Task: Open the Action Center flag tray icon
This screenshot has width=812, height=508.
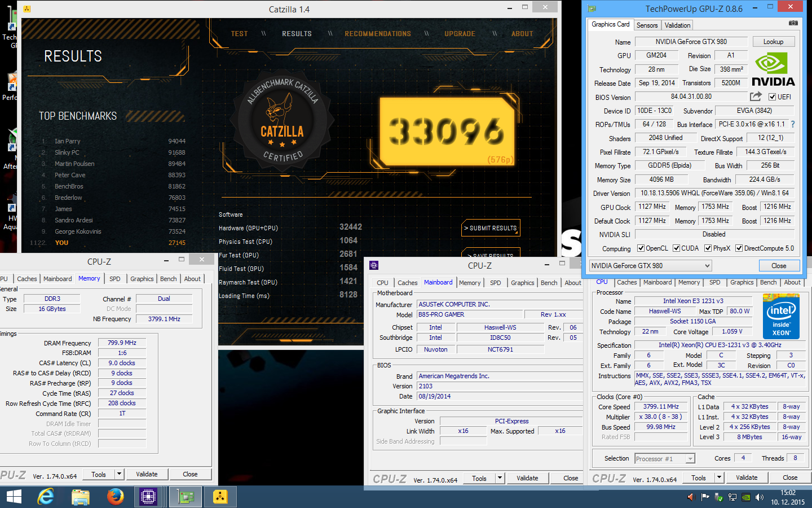Action: pyautogui.click(x=705, y=497)
